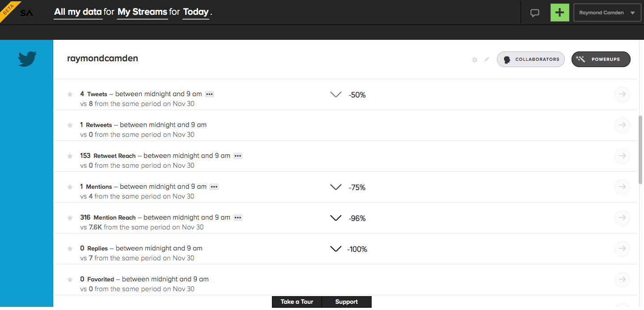
Task: Open details arrow for the Mention Reach row
Action: [622, 218]
